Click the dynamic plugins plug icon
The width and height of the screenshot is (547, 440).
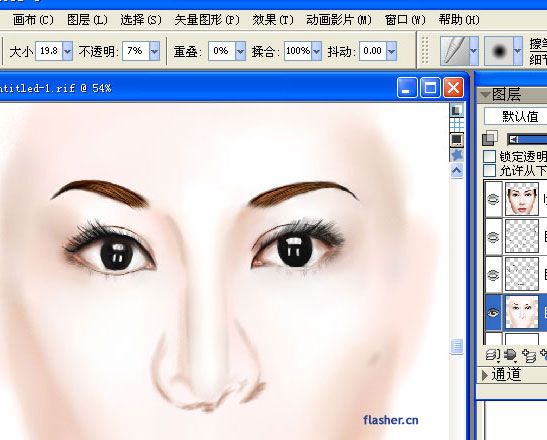(x=510, y=355)
